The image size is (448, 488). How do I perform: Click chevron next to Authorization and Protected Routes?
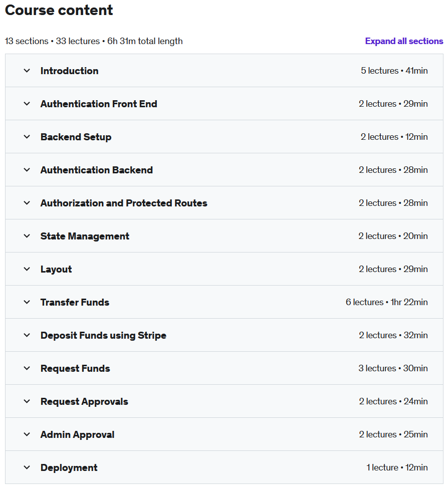27,203
